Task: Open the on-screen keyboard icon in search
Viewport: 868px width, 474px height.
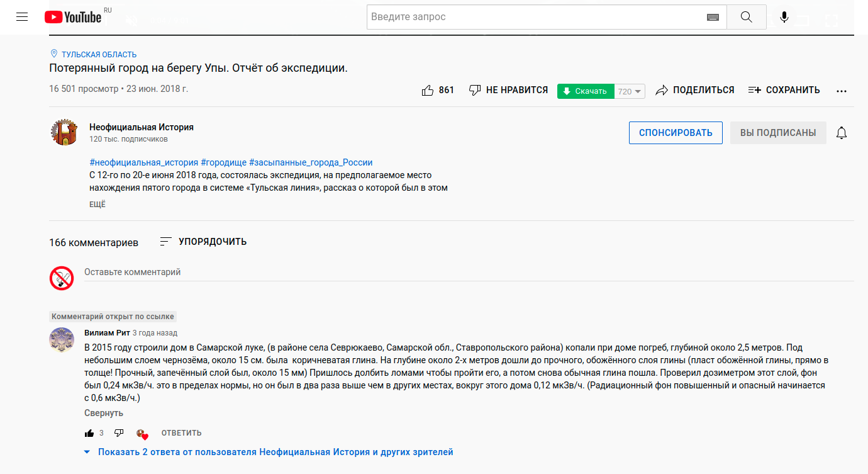Action: pyautogui.click(x=713, y=17)
